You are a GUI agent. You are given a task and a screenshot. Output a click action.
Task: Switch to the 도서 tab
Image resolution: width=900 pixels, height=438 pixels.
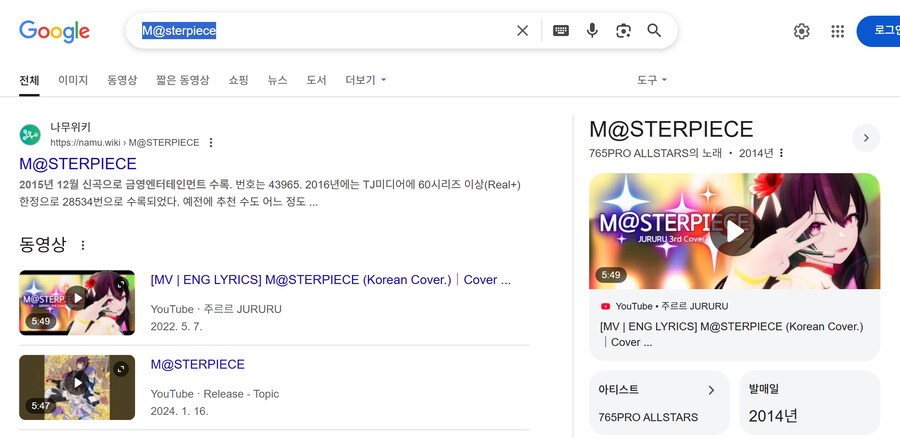(316, 80)
